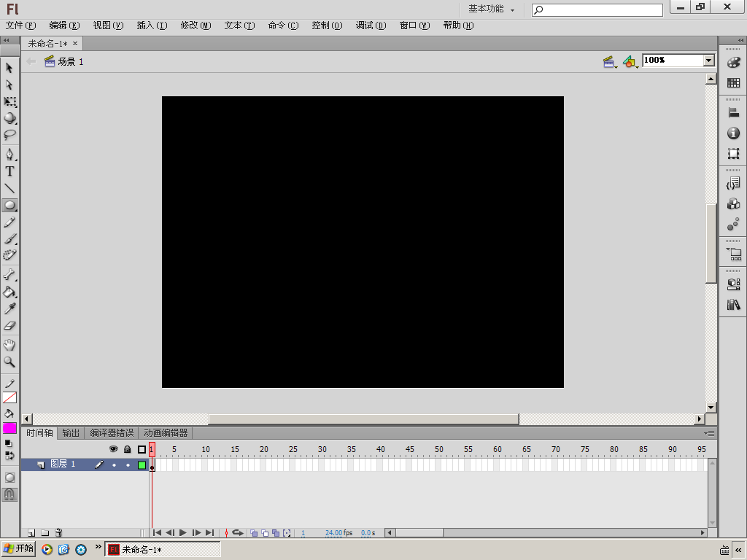Open the Project panel icon
This screenshot has width=747, height=560.
pyautogui.click(x=734, y=254)
